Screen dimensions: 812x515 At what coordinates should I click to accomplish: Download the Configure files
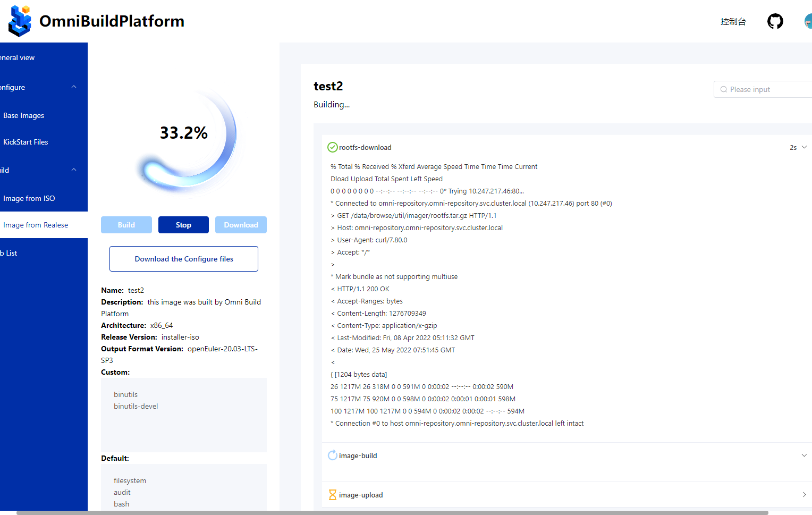point(184,259)
